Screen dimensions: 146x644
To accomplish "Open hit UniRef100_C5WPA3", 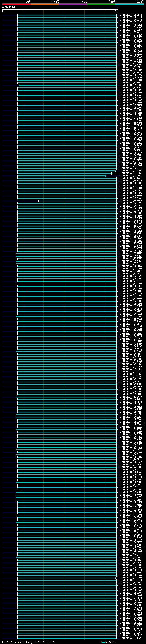I will pos(131,95).
